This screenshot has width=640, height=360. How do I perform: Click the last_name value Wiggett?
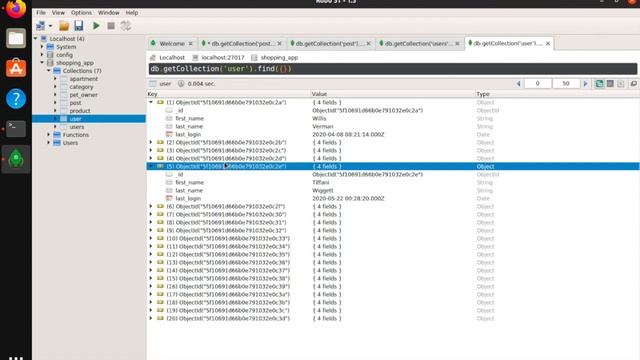point(323,190)
